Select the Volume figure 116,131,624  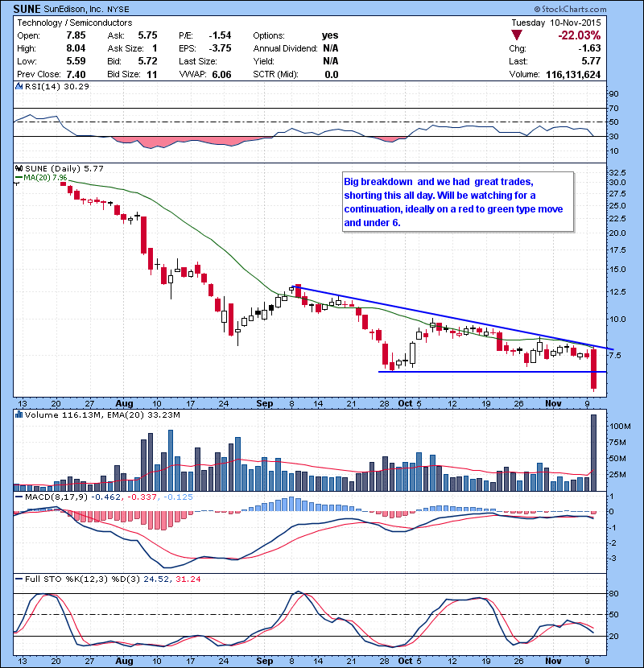573,75
